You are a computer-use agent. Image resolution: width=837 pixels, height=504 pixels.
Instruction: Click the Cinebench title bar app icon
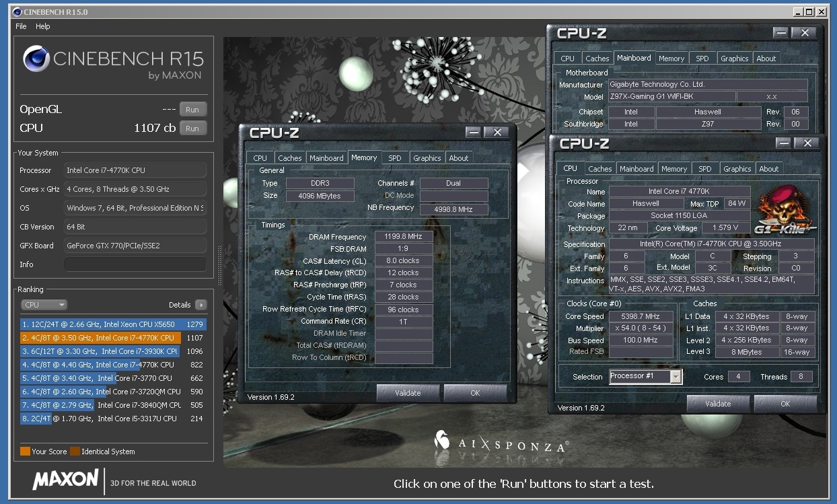pos(17,11)
